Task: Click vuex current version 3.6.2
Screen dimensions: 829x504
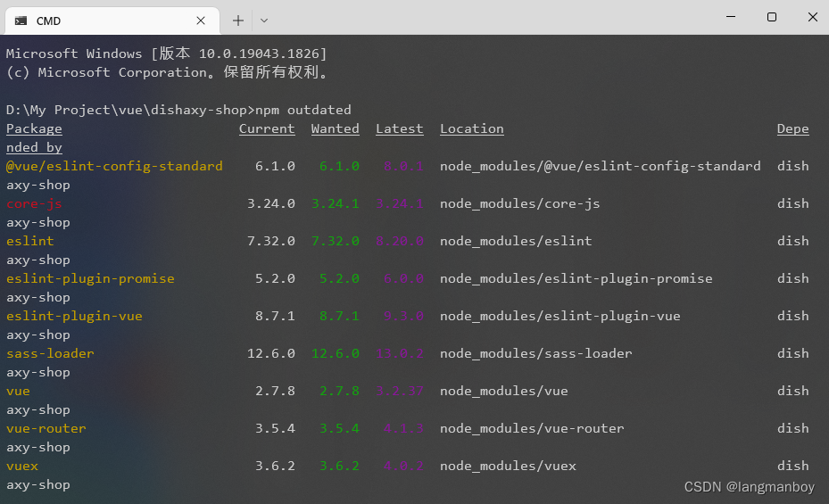Action: pos(275,466)
